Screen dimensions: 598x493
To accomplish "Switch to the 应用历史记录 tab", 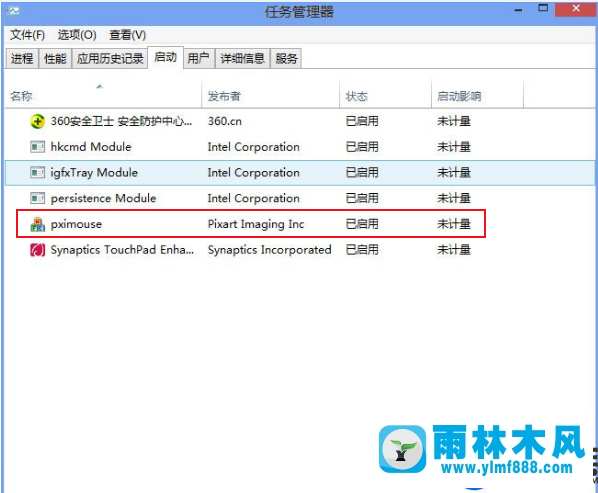I will click(x=110, y=59).
